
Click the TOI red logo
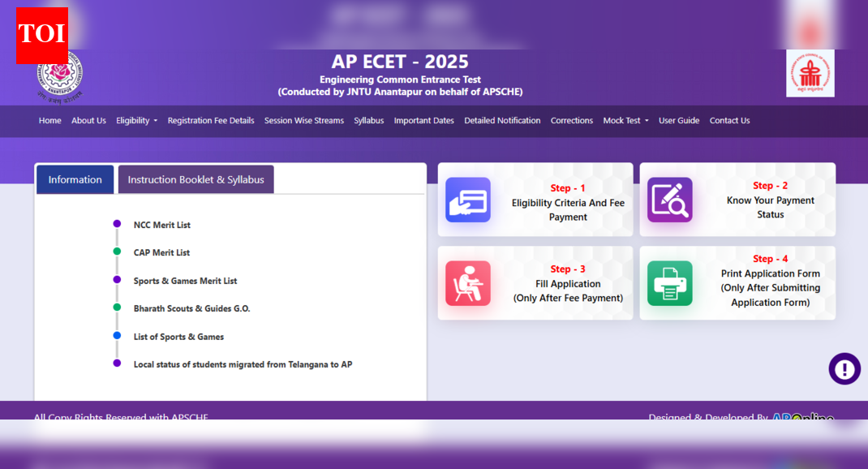[41, 35]
